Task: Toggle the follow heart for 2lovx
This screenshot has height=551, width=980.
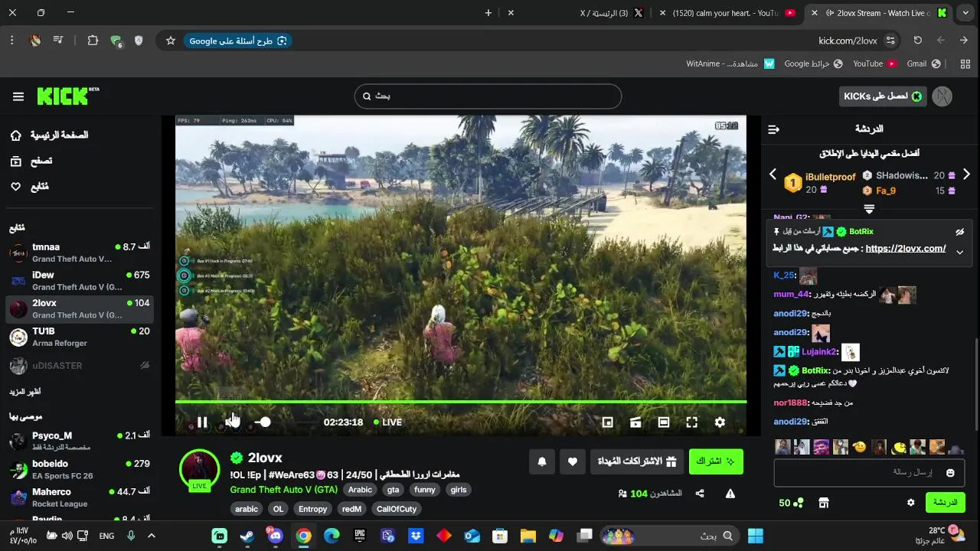Action: tap(573, 461)
